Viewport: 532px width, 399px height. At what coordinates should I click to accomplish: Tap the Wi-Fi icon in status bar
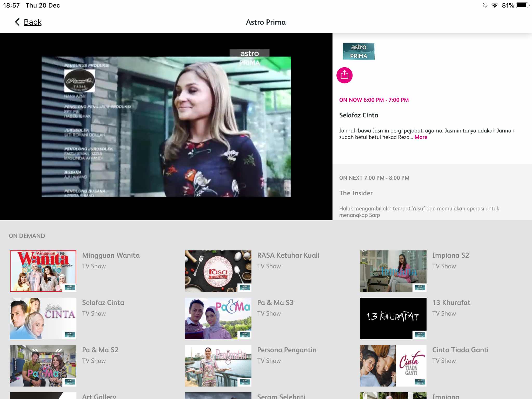click(x=495, y=5)
